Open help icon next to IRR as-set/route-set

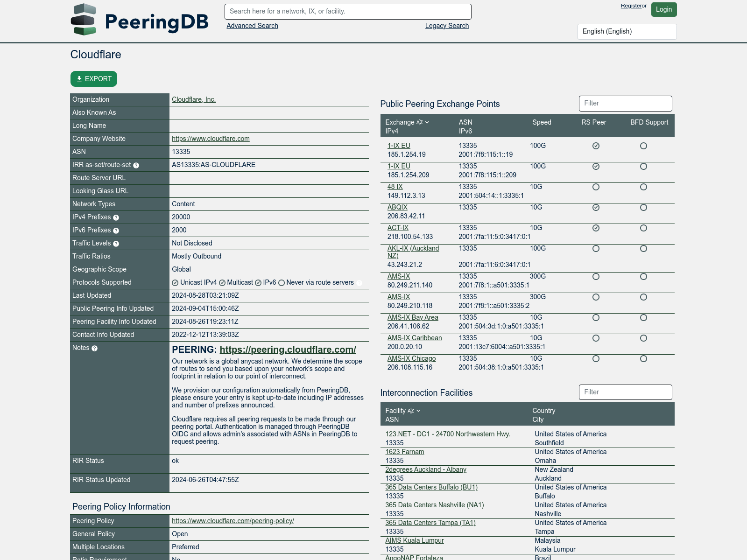coord(136,165)
